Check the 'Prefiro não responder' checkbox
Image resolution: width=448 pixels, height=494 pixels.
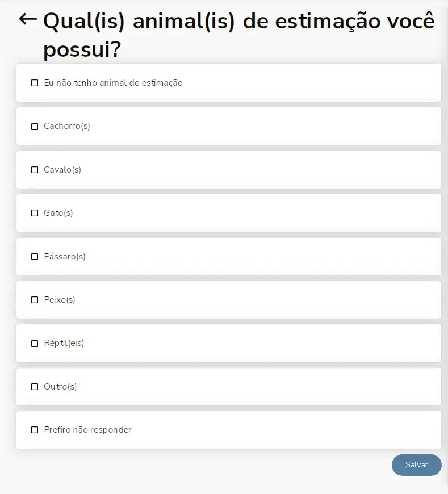[x=35, y=430]
